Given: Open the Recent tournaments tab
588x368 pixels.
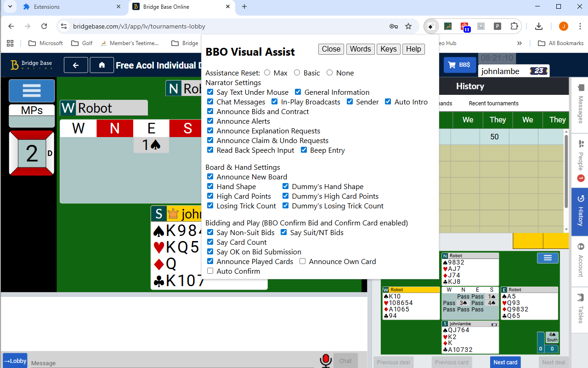Looking at the screenshot, I should point(493,103).
